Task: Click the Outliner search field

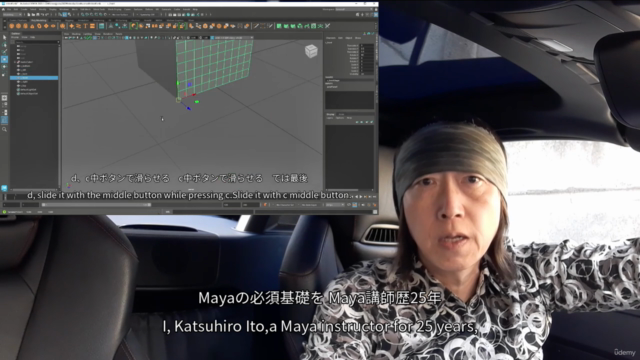Action: tap(36, 42)
